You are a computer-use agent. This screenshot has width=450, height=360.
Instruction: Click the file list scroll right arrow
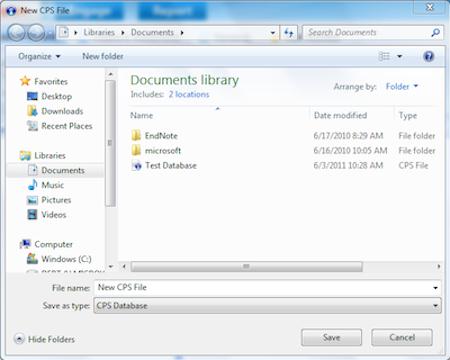point(439,266)
